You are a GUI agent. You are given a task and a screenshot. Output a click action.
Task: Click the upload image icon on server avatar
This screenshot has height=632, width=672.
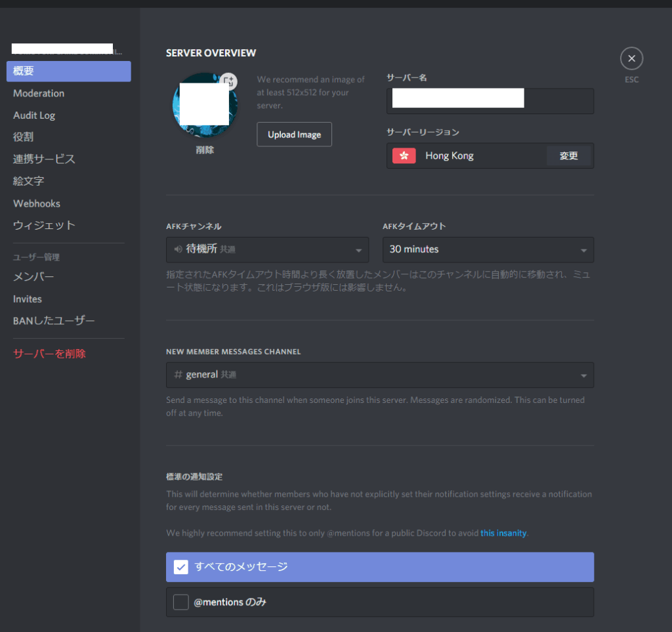point(228,81)
